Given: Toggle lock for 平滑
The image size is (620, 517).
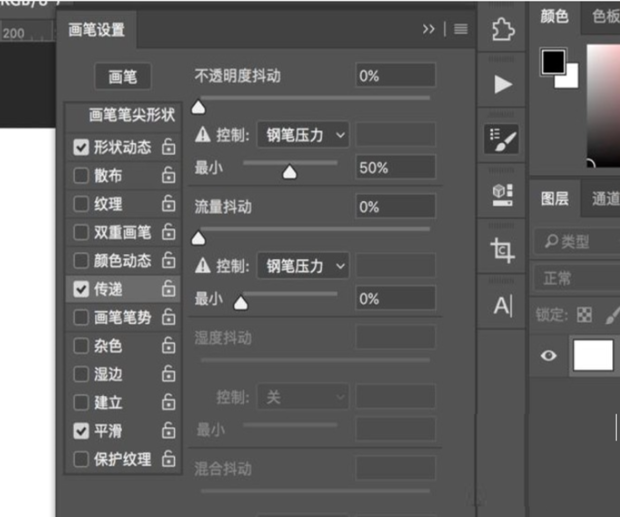Looking at the screenshot, I should tap(168, 431).
